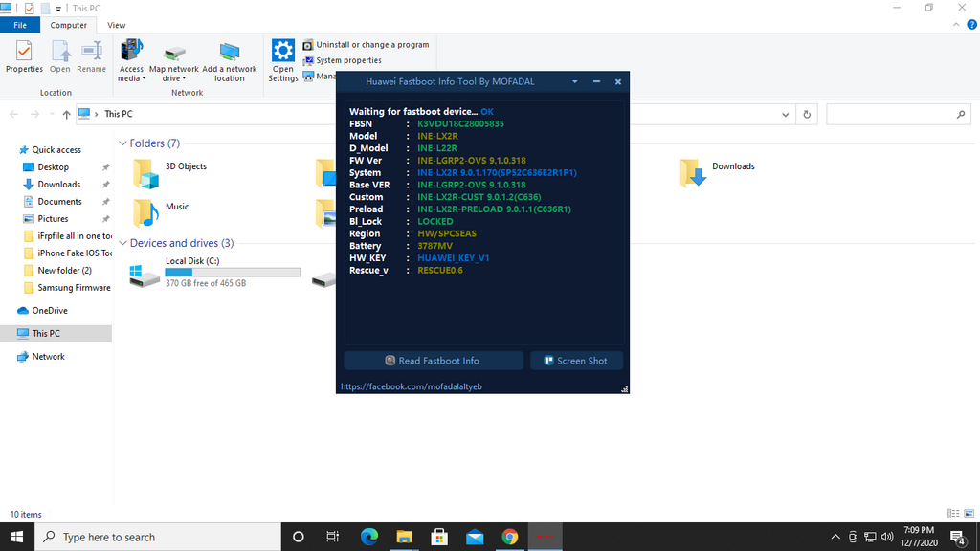Collapse the Folders (7) group

pos(123,143)
